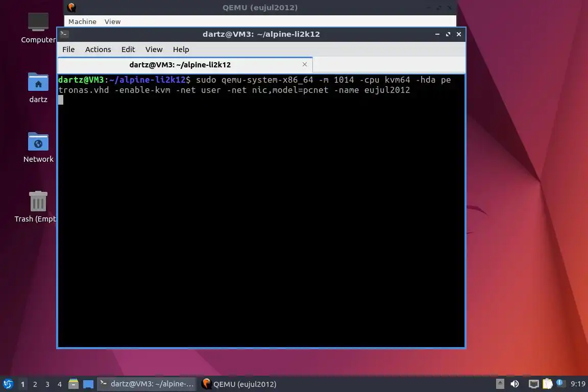588x392 pixels.
Task: Open the Actions menu
Action: (x=98, y=50)
